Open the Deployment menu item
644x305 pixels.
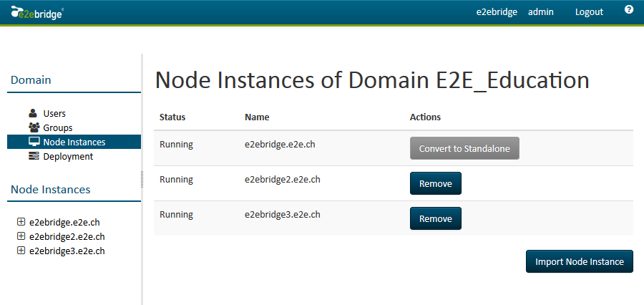[x=68, y=156]
